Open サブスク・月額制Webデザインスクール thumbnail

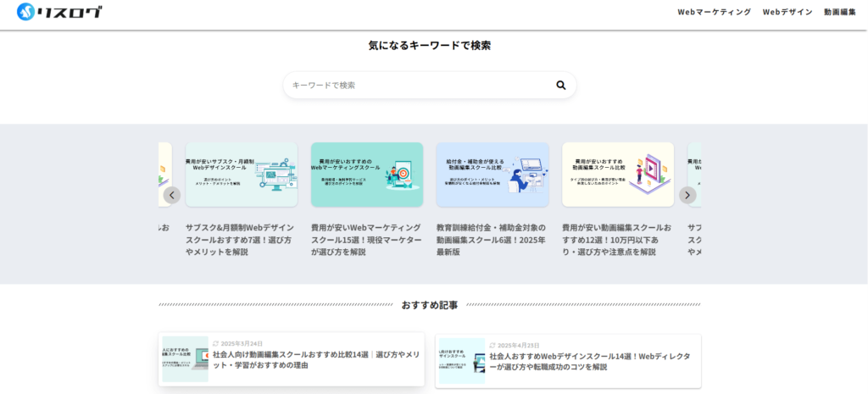[x=242, y=175]
